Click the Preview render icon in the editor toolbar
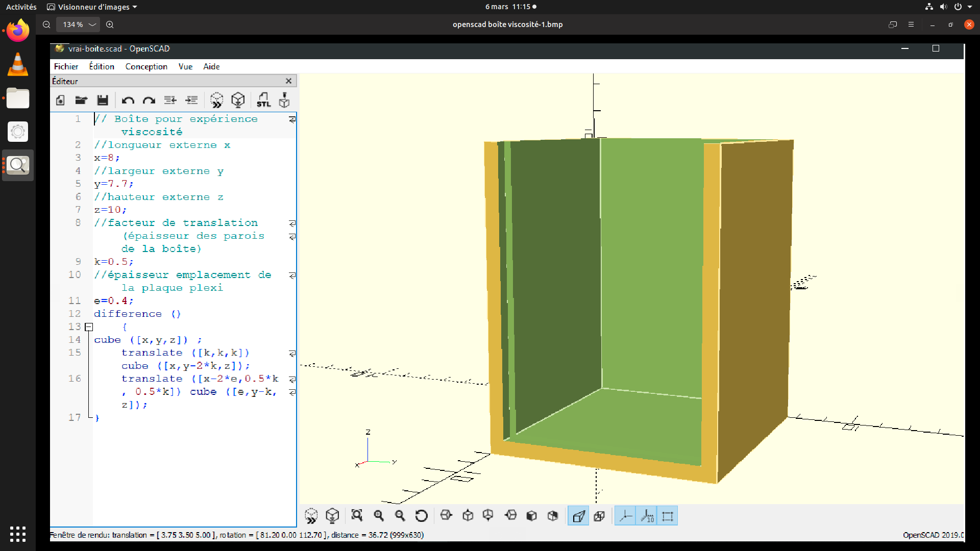Screen dimensions: 980x551 tap(216, 100)
